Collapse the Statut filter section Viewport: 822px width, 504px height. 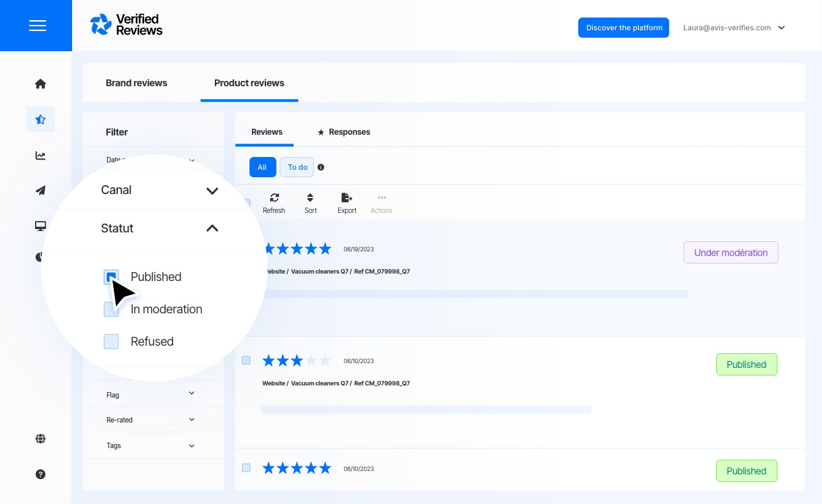coord(212,228)
